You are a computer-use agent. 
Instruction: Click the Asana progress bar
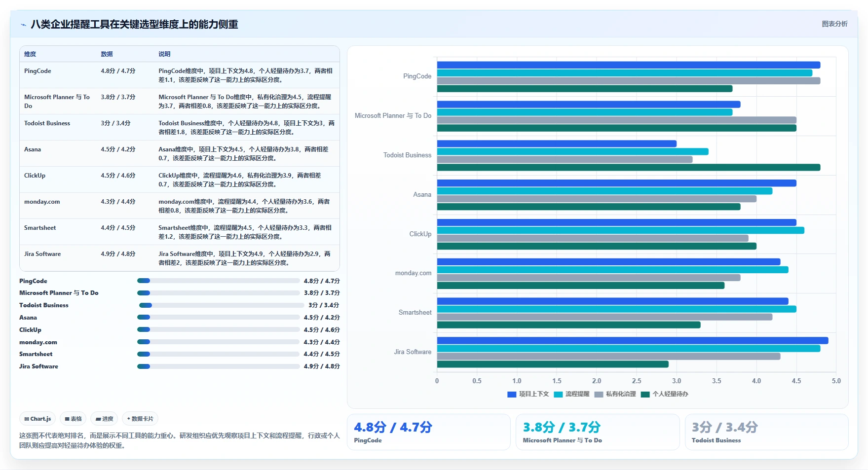tap(218, 317)
